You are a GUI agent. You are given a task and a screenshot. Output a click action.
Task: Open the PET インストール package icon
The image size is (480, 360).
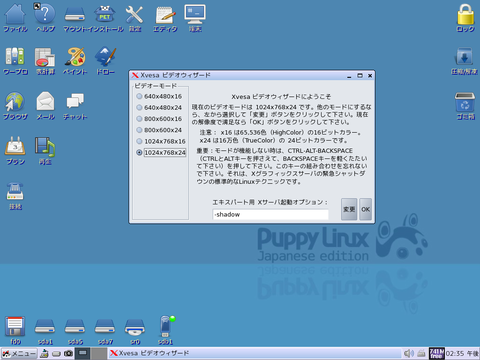105,14
